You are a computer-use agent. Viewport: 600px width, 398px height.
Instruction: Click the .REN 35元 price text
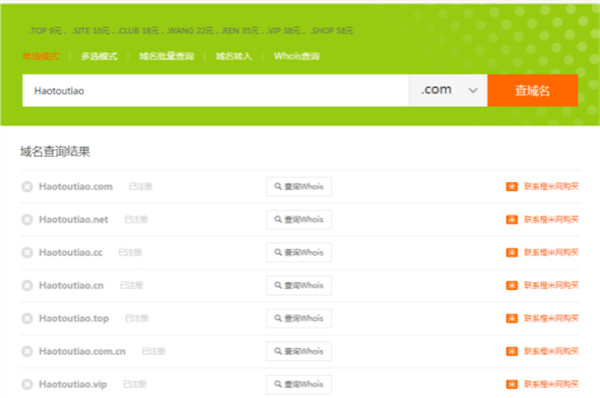coord(240,30)
